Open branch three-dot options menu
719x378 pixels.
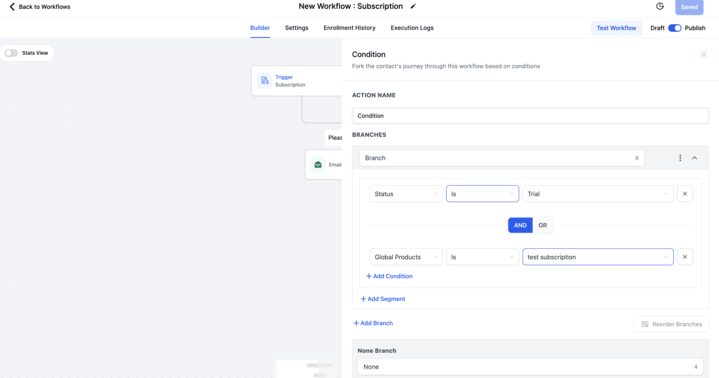pyautogui.click(x=680, y=158)
